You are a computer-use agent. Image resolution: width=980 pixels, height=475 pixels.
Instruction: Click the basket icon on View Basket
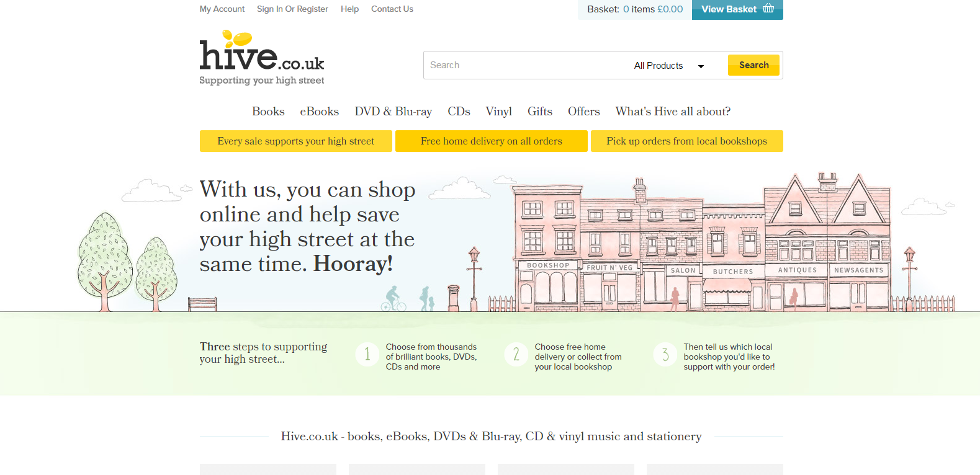point(768,9)
